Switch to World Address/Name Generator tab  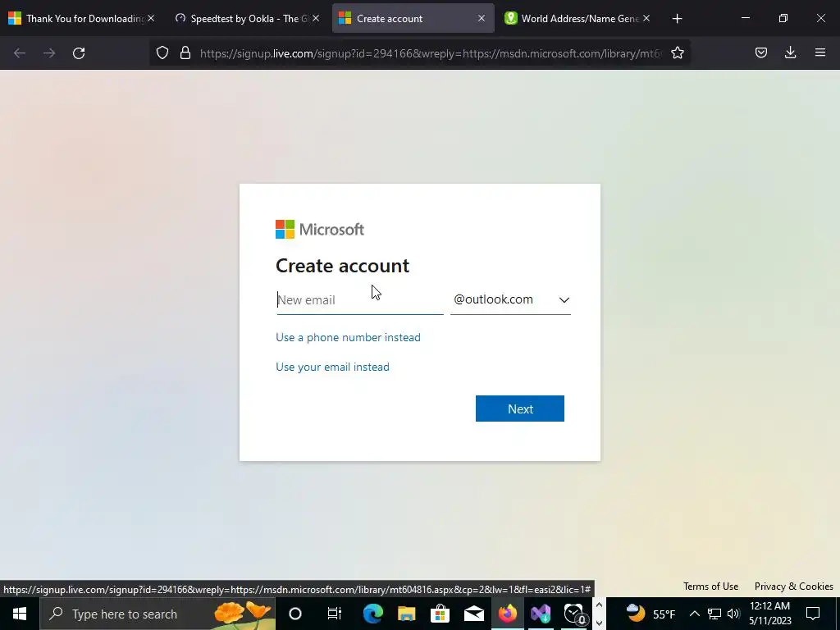[x=577, y=18]
